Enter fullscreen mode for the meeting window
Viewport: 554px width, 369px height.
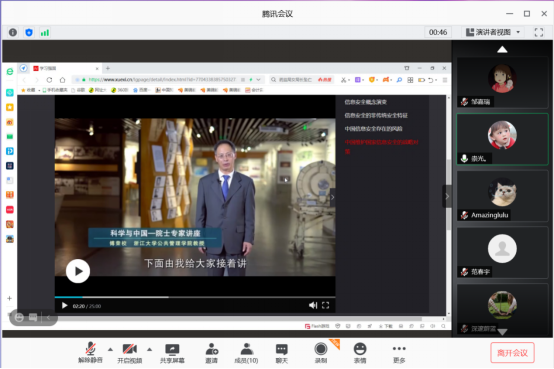coord(539,32)
